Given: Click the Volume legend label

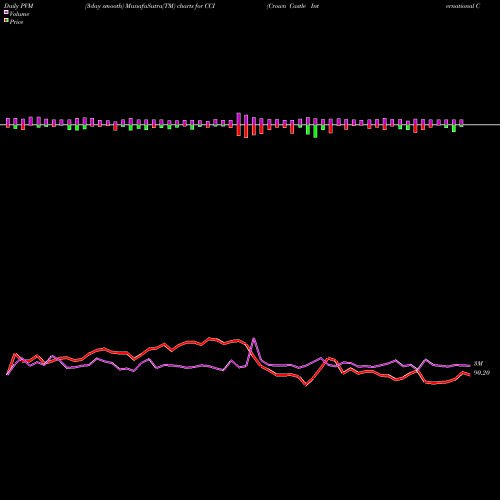Looking at the screenshot, I should point(19,14).
